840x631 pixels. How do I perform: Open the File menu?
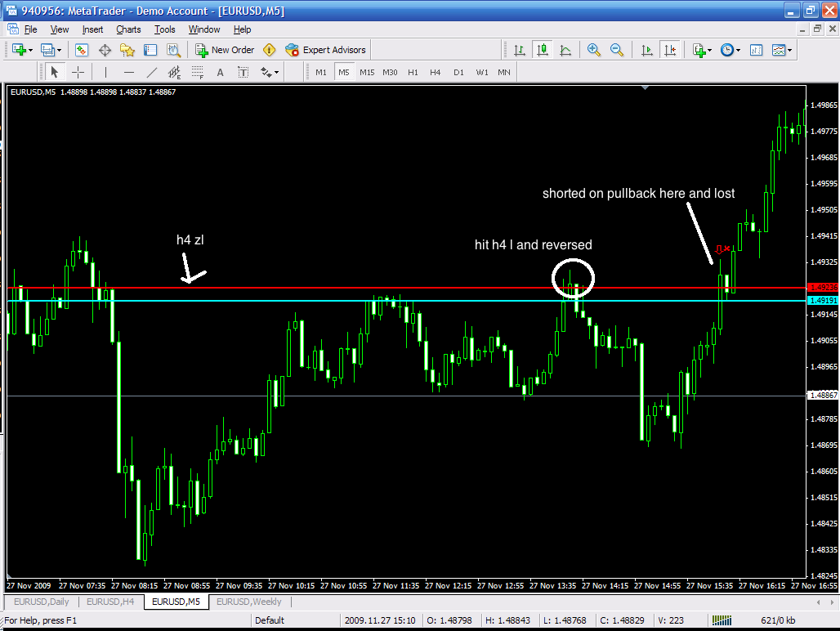coord(30,29)
